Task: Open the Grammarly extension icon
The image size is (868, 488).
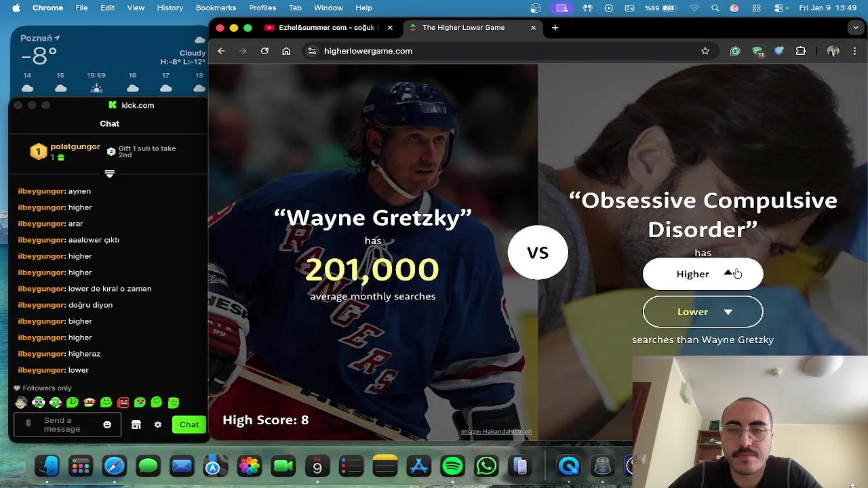Action: click(x=735, y=51)
